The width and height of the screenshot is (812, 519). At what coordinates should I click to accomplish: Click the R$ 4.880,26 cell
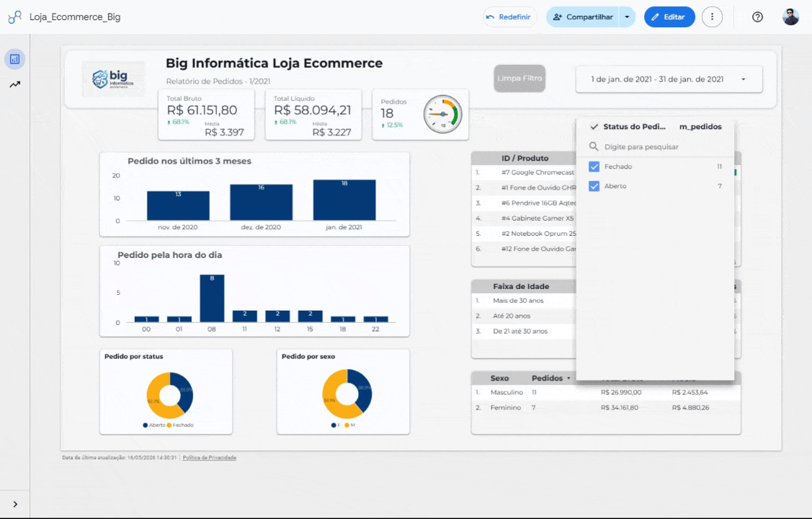690,408
